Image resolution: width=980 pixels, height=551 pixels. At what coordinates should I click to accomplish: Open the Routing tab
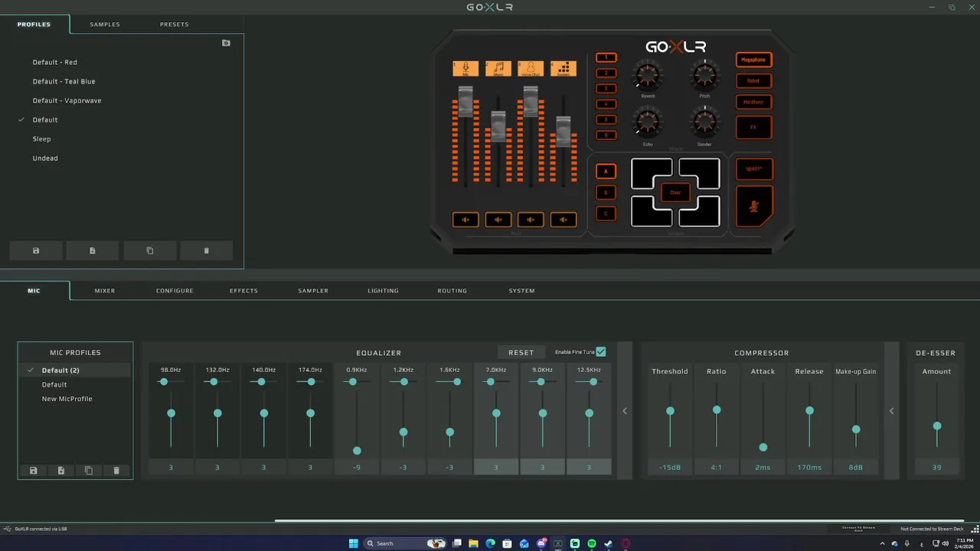pyautogui.click(x=452, y=291)
